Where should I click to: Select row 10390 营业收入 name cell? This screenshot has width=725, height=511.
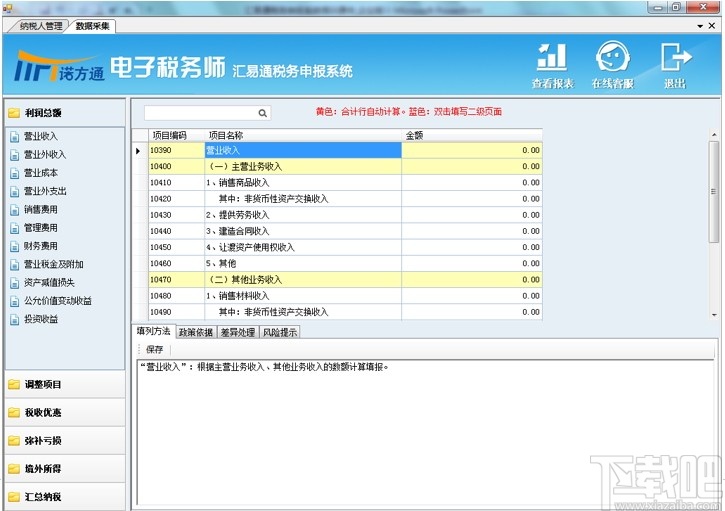pos(303,150)
